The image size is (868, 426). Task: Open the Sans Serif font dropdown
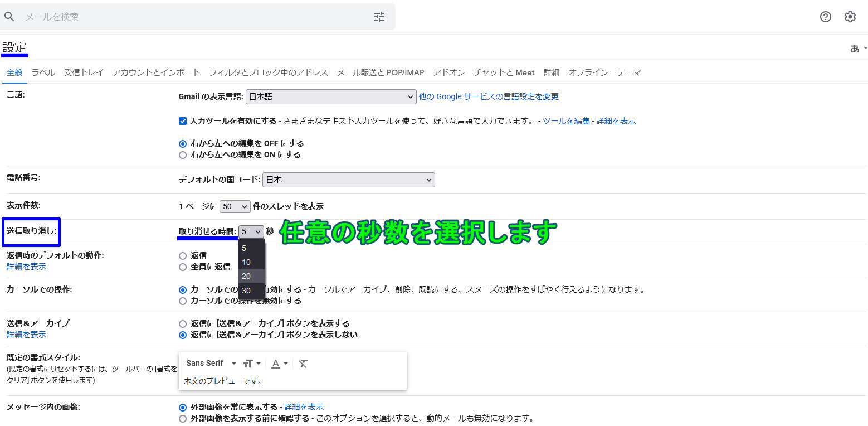pyautogui.click(x=211, y=363)
